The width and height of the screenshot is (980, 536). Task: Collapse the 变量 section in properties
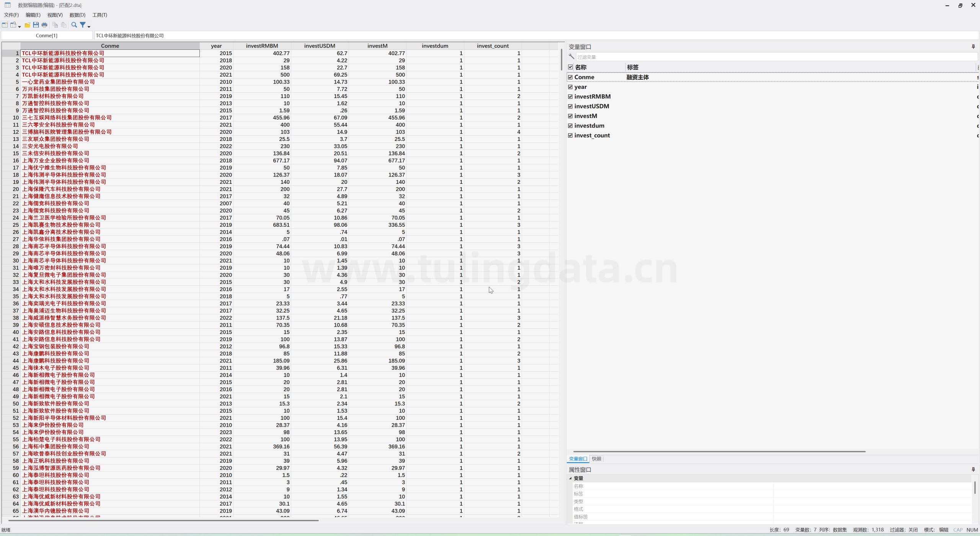pos(570,478)
